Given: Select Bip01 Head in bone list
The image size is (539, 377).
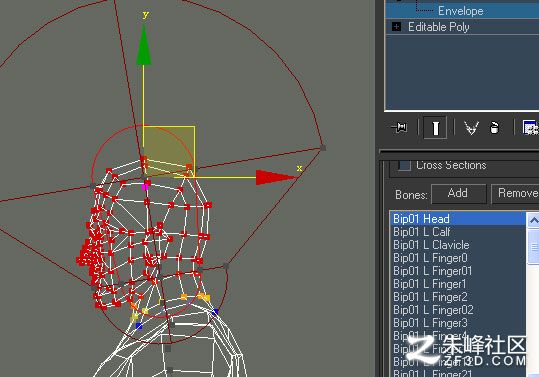Looking at the screenshot, I should 458,219.
